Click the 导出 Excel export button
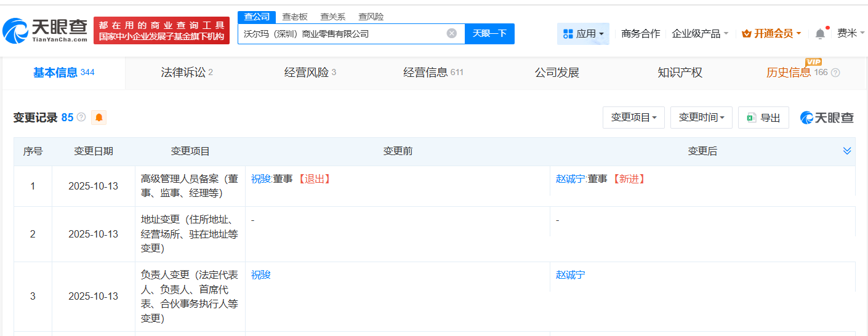The width and height of the screenshot is (868, 336). [763, 118]
